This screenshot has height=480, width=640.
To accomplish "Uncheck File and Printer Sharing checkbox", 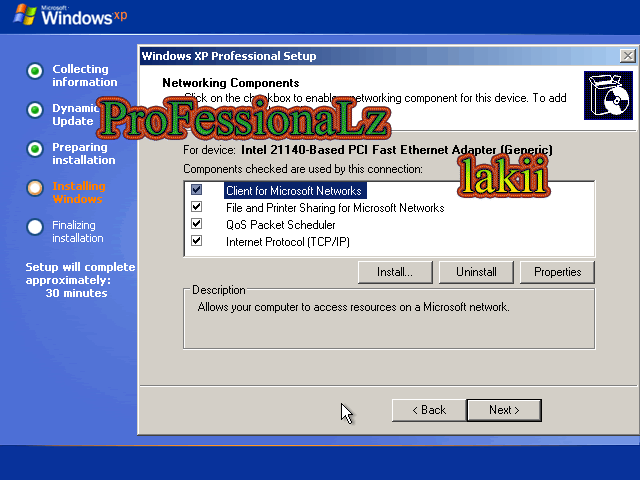I will 196,207.
